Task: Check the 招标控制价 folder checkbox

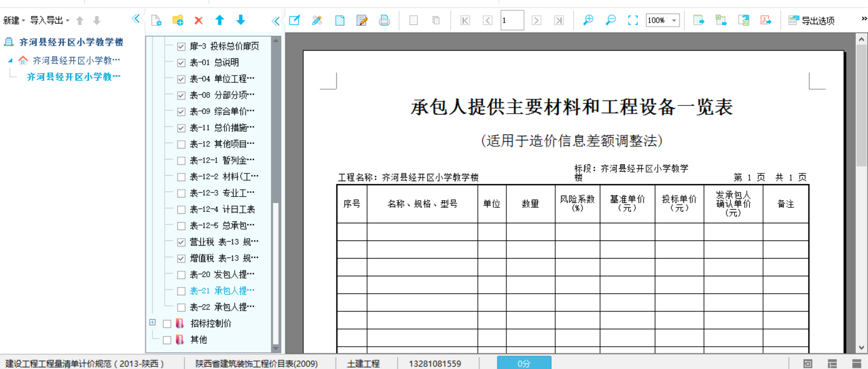Action: pyautogui.click(x=167, y=323)
